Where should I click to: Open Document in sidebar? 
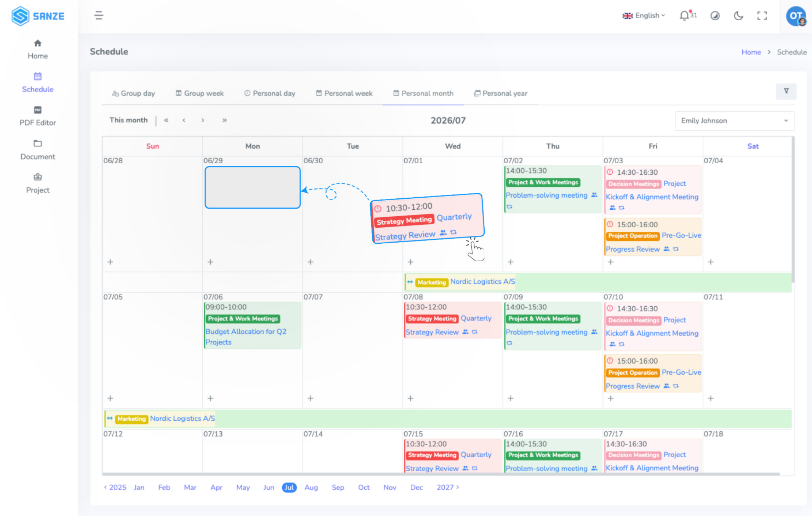(38, 150)
